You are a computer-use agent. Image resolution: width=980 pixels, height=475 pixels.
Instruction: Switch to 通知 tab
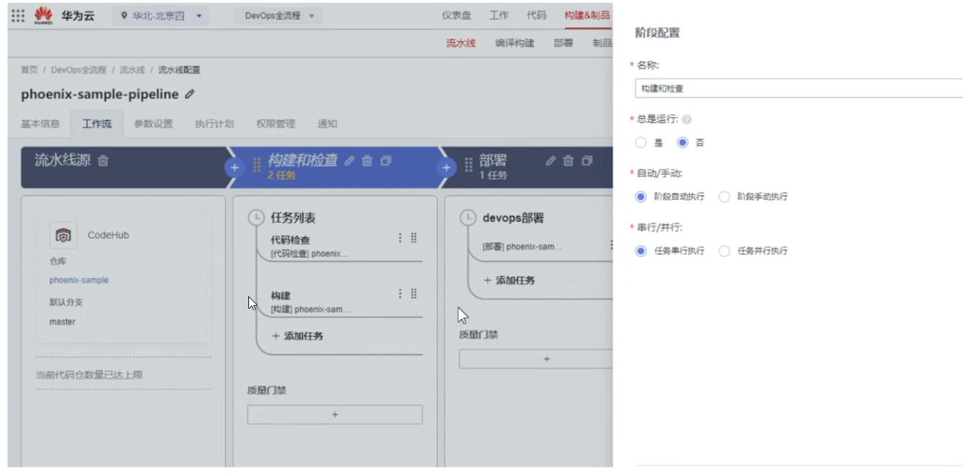327,124
